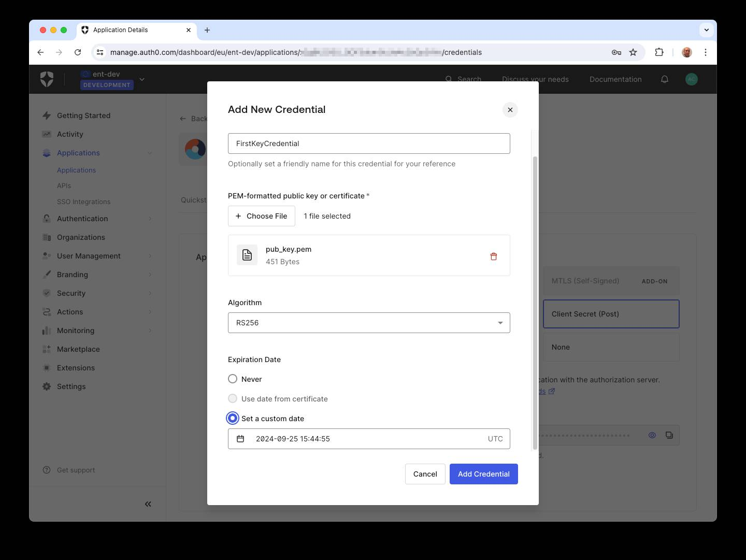Copy the client secret with copy icon
The image size is (746, 560).
coord(669,435)
